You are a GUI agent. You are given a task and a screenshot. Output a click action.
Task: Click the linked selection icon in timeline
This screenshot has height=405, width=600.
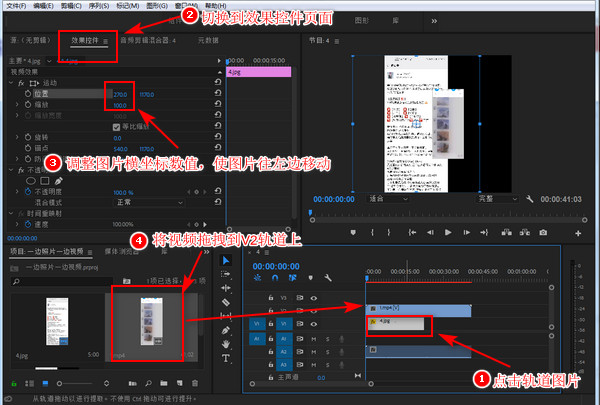pos(293,278)
